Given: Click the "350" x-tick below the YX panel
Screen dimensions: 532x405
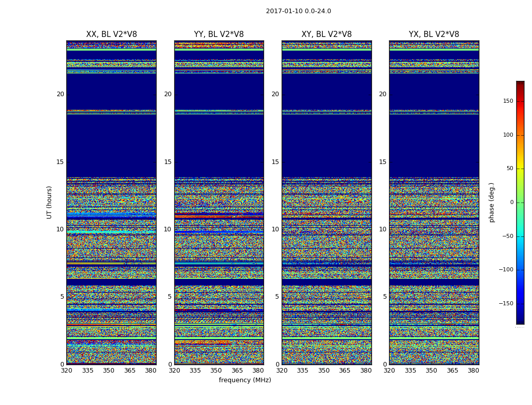Looking at the screenshot, I should 431,371.
